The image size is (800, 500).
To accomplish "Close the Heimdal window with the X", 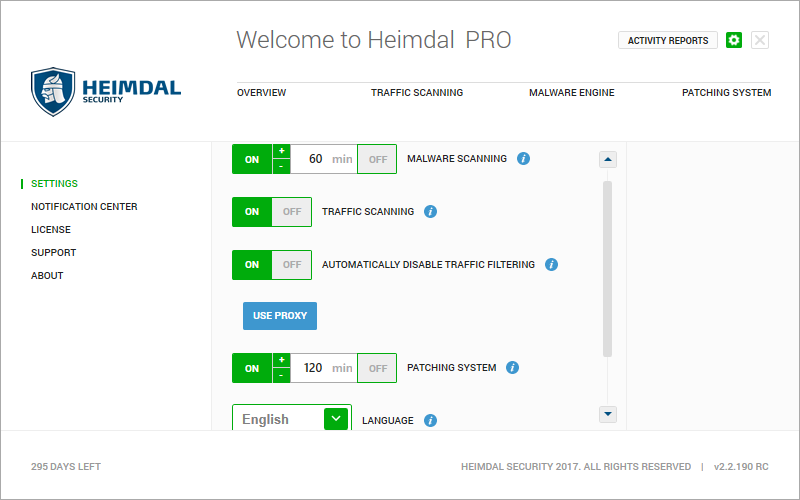I will 760,40.
